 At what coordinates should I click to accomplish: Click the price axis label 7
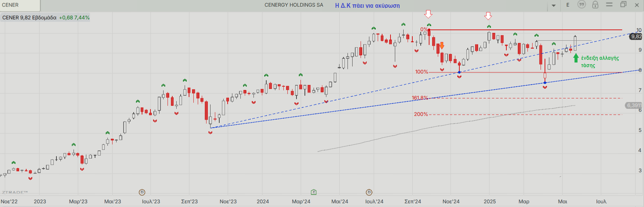click(640, 90)
